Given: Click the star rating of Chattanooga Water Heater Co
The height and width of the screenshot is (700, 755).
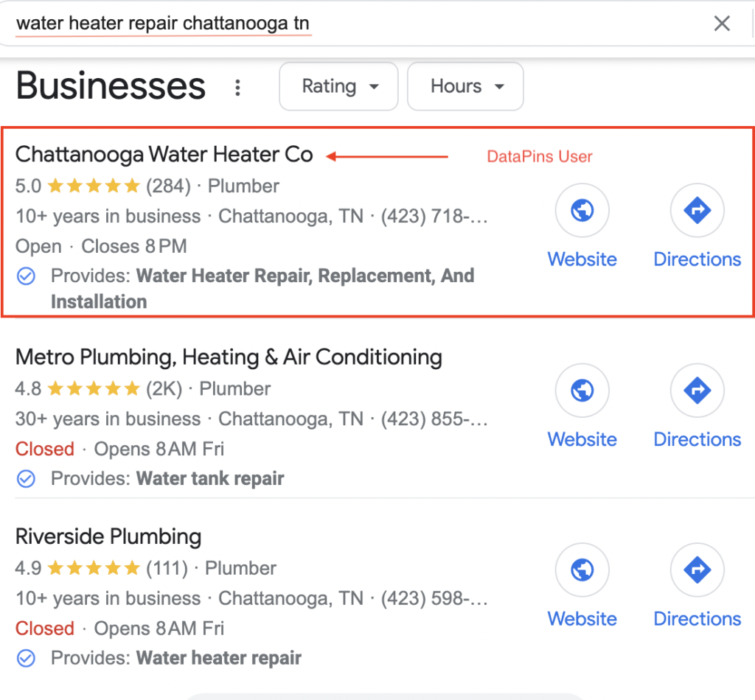Looking at the screenshot, I should (x=94, y=186).
